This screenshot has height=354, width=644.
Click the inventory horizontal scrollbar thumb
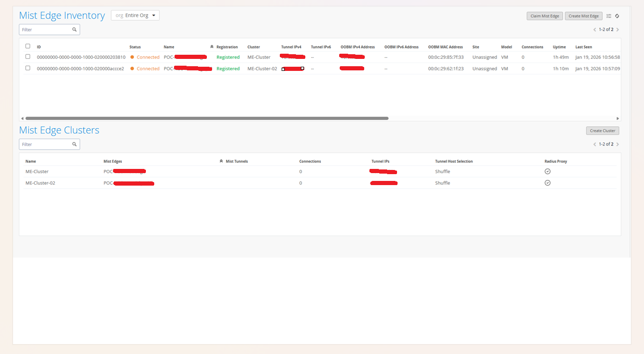[207, 118]
